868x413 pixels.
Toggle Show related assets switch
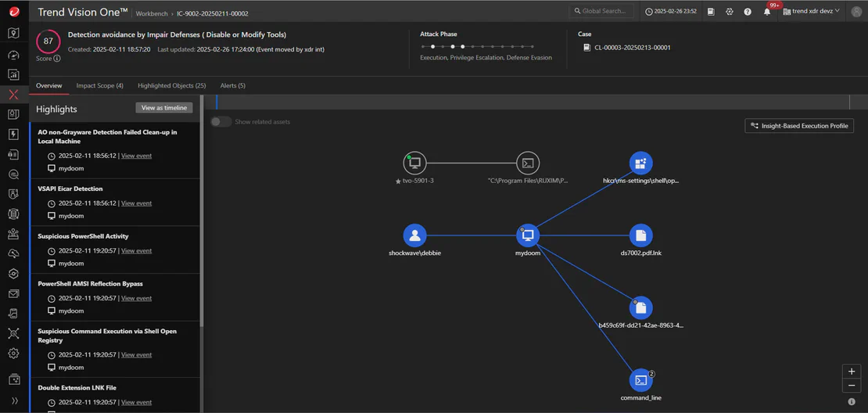221,122
